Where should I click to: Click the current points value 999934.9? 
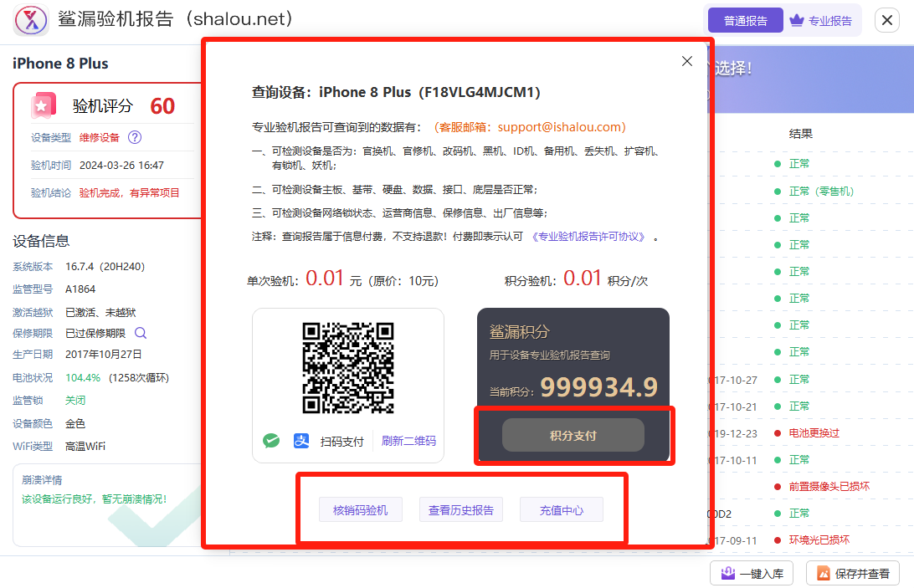(x=598, y=387)
